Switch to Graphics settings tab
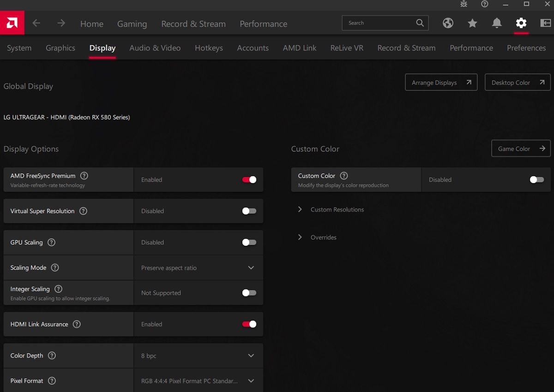The height and width of the screenshot is (392, 554). click(x=60, y=48)
